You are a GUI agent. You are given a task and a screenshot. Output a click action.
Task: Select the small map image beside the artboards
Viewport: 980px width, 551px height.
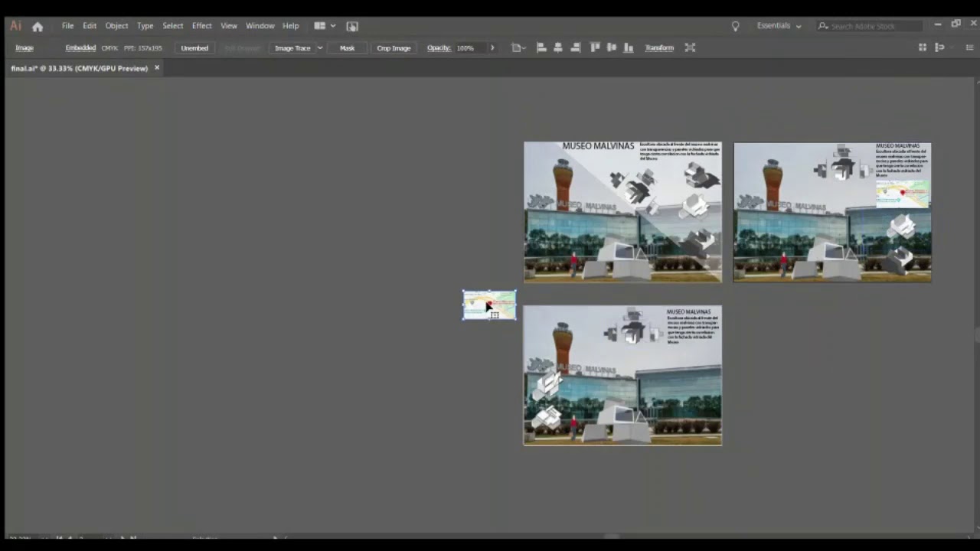[489, 305]
